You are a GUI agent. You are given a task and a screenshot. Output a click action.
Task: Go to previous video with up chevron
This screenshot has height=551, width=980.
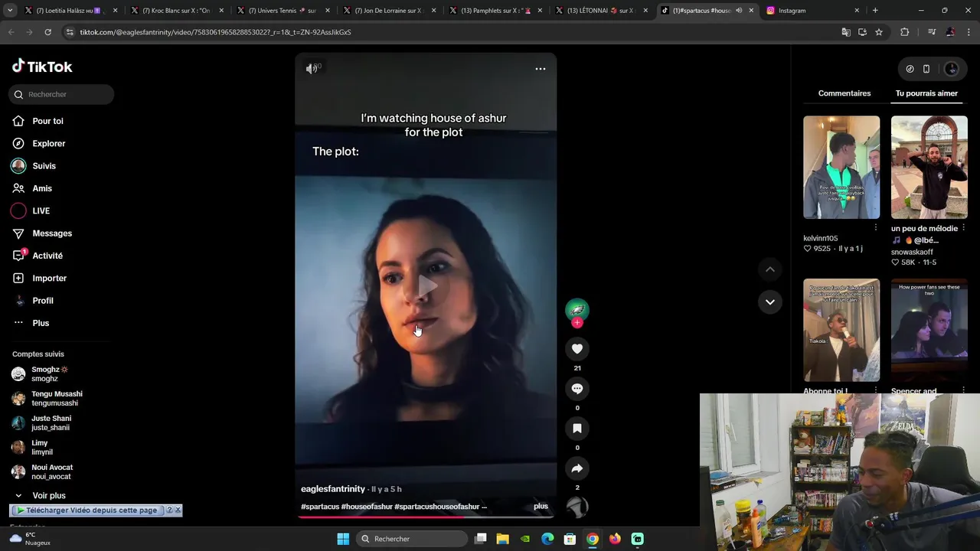pos(770,269)
